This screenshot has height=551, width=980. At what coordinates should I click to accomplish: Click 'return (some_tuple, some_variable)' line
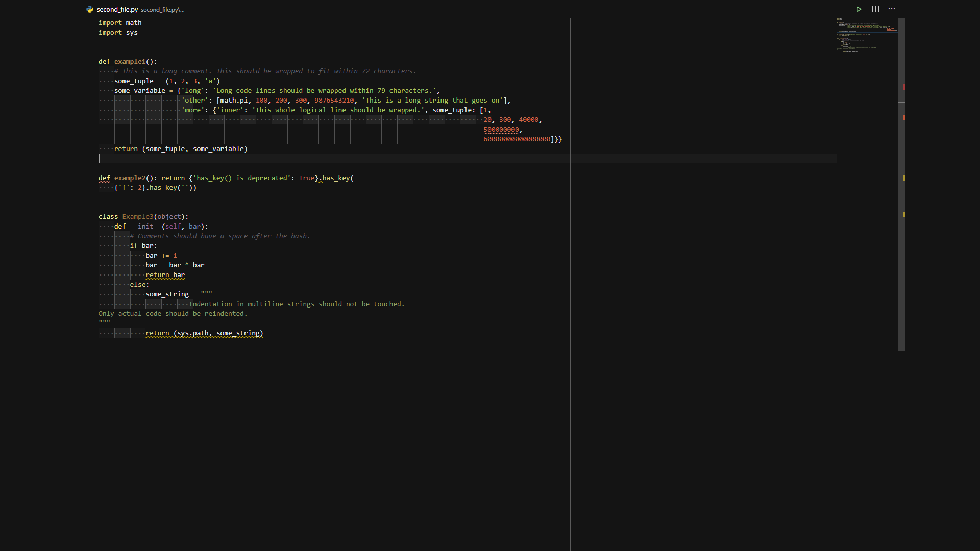tap(181, 149)
